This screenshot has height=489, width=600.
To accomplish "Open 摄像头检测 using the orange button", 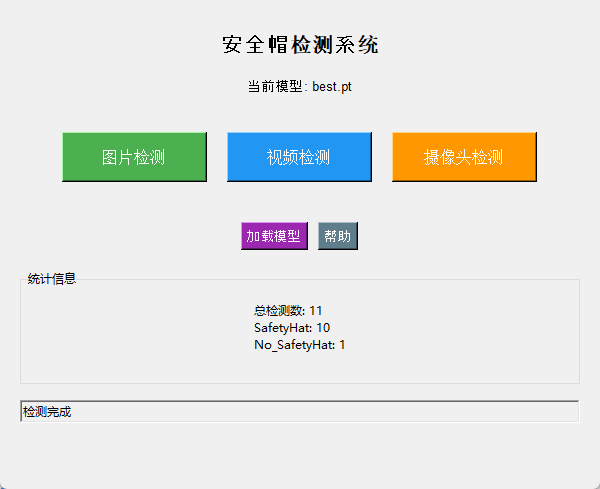I will tap(464, 157).
